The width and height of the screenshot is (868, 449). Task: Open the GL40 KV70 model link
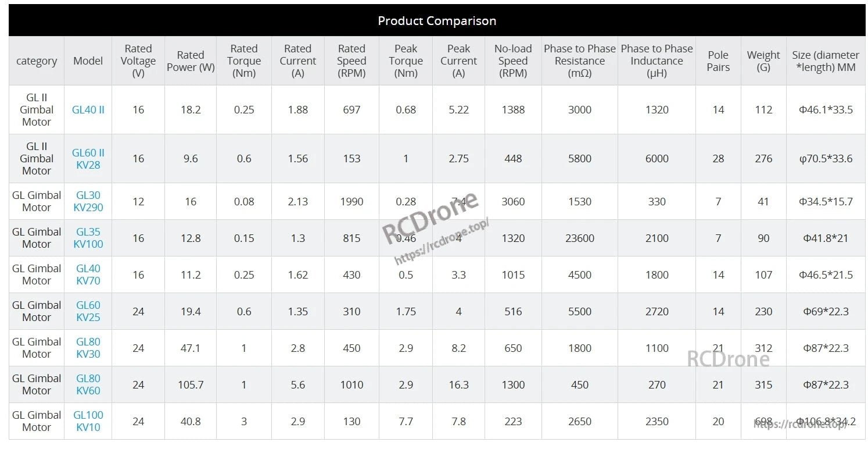(88, 275)
